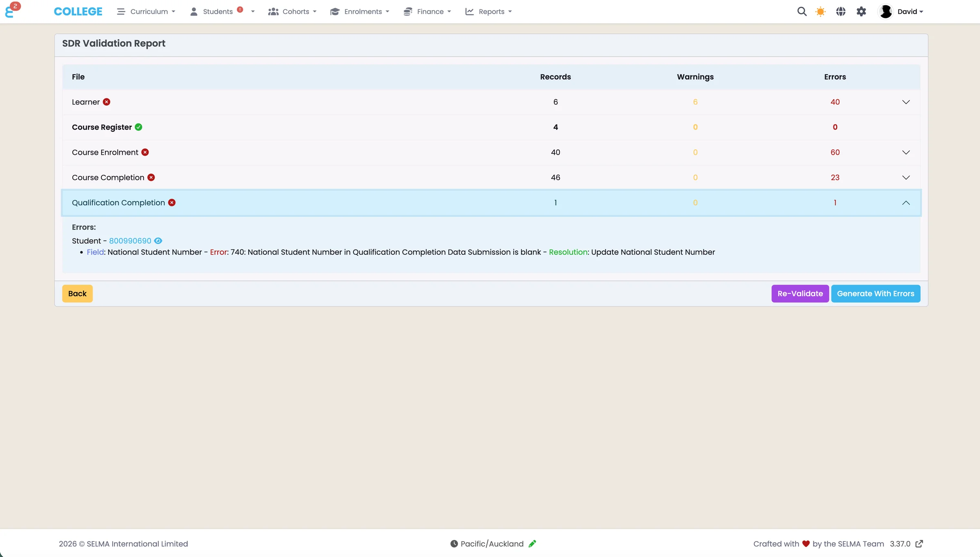
Task: Click the pencil icon to edit timezone
Action: [532, 544]
